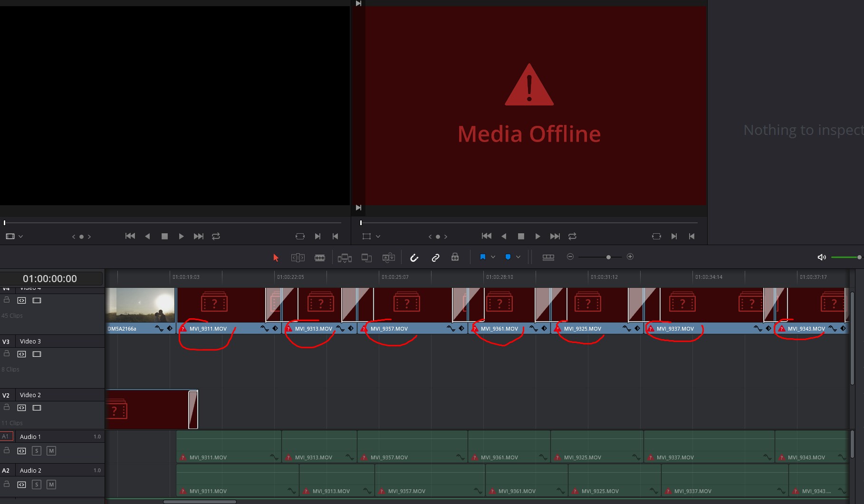Select MVI_9357.MOV audio clip on Audio 1
864x504 pixels.
412,447
